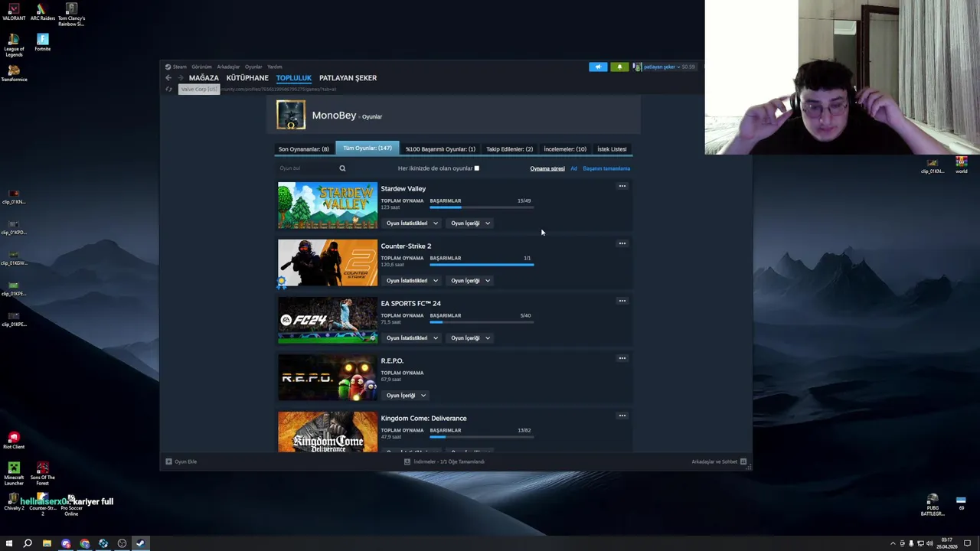Open the Görünüm menu

(201, 67)
